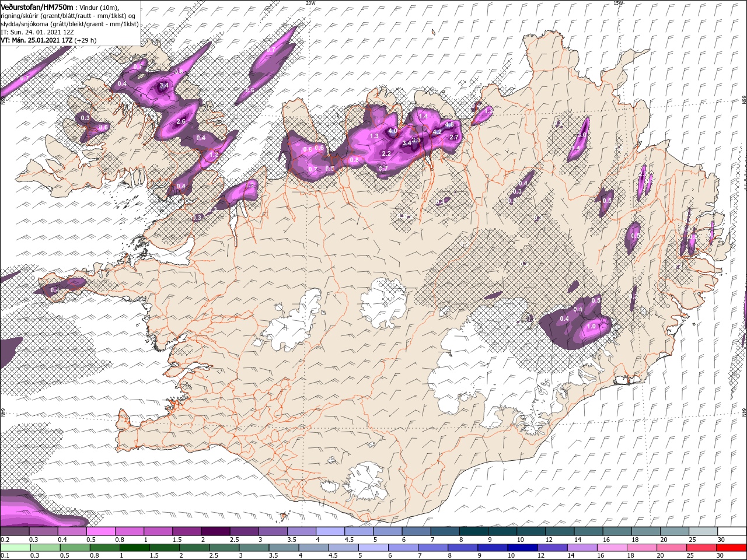Viewport: 747px width, 560px height.
Task: Click the '25' label under the lower scale
Action: click(x=690, y=556)
